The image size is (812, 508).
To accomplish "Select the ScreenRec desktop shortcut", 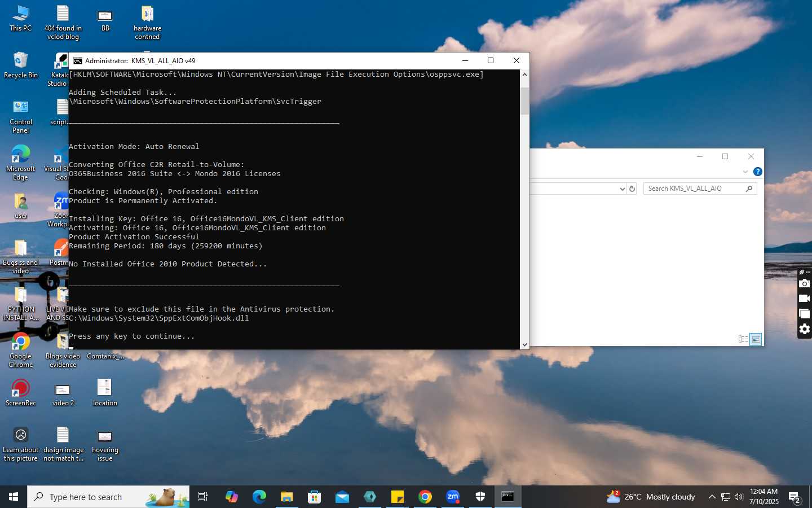I will coord(21,393).
